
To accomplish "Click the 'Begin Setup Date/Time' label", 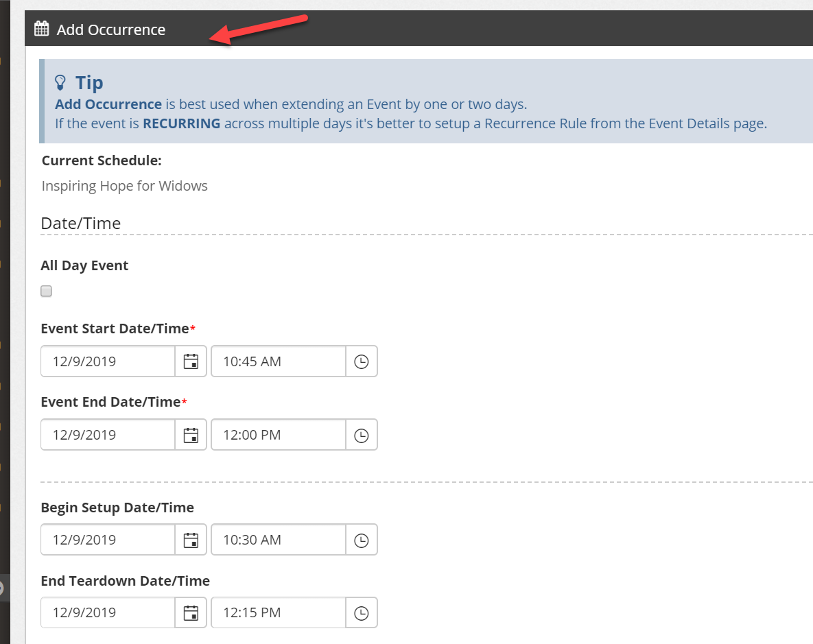I will 117,508.
